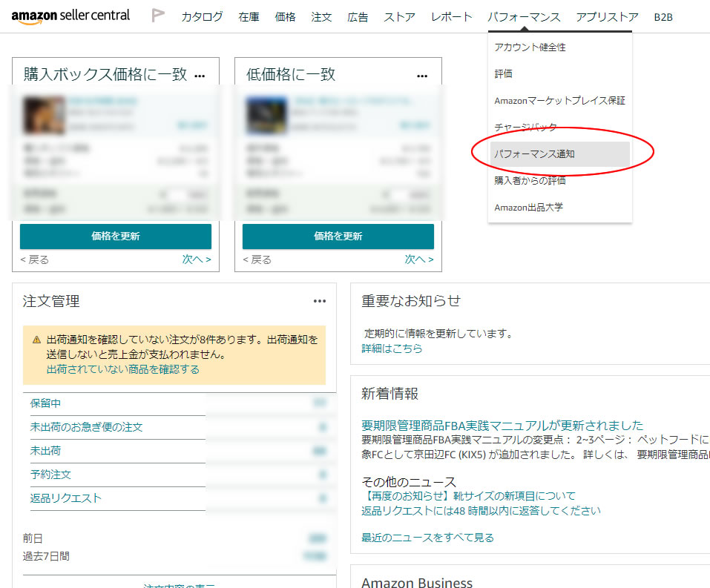Click the B2B navigation item
The width and height of the screenshot is (710, 588).
(661, 16)
